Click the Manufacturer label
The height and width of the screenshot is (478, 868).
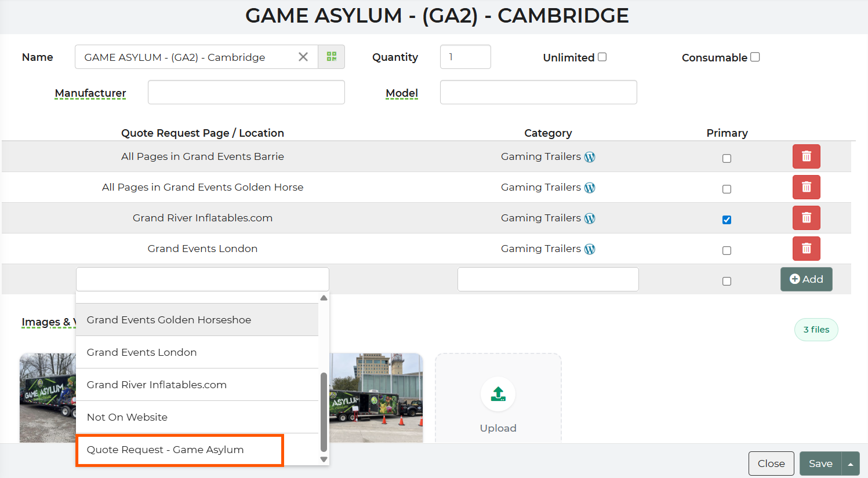[x=90, y=93]
